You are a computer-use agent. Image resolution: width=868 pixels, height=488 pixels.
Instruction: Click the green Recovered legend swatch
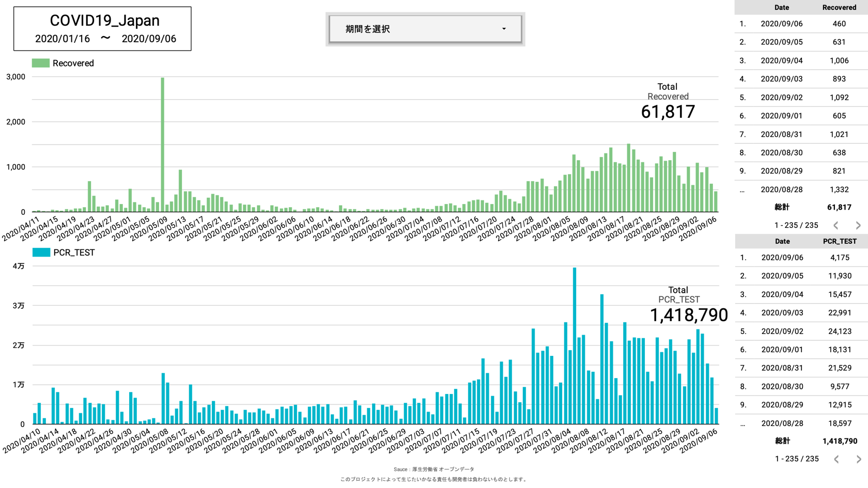(41, 63)
